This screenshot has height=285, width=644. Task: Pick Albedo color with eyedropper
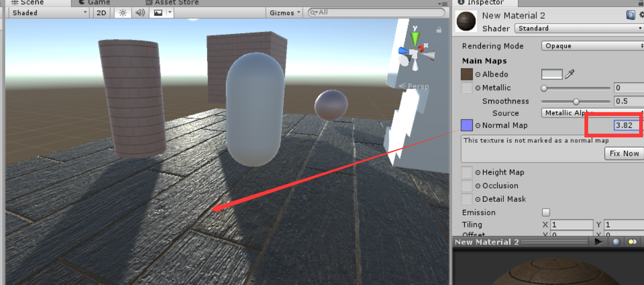click(x=570, y=75)
